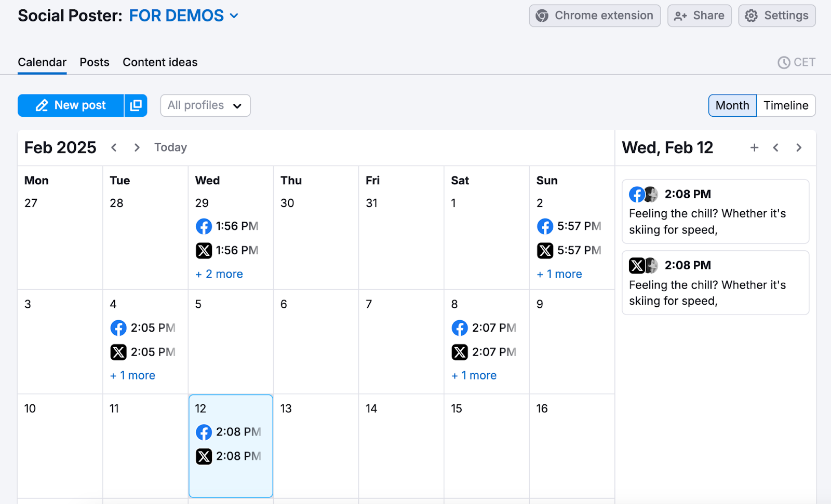Click the plus icon beside Wed, Feb 12

click(x=754, y=147)
